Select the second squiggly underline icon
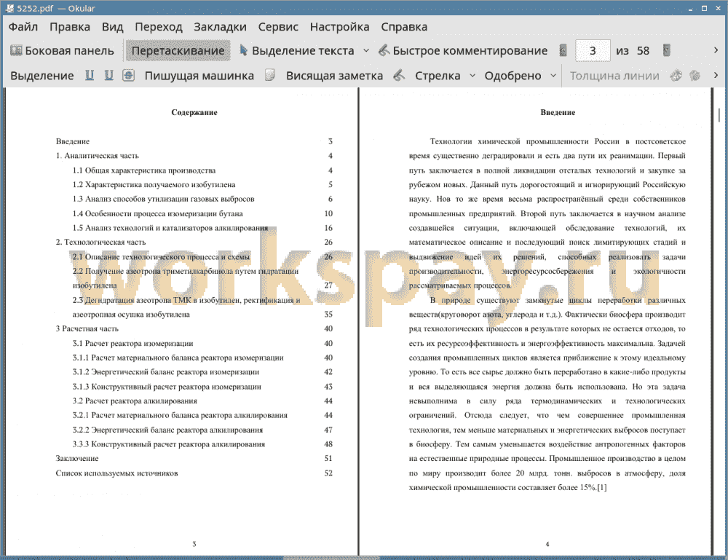The width and height of the screenshot is (728, 560). pos(108,75)
